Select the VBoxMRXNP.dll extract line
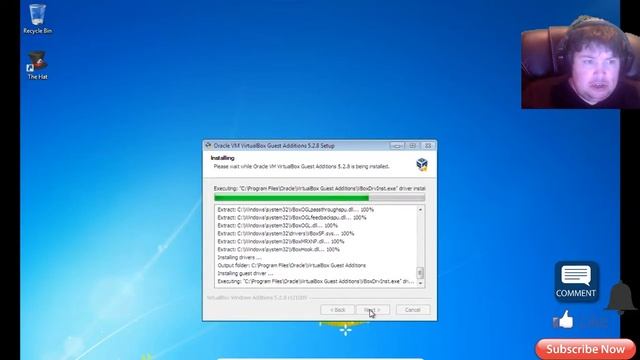This screenshot has width=640, height=360. tap(281, 242)
